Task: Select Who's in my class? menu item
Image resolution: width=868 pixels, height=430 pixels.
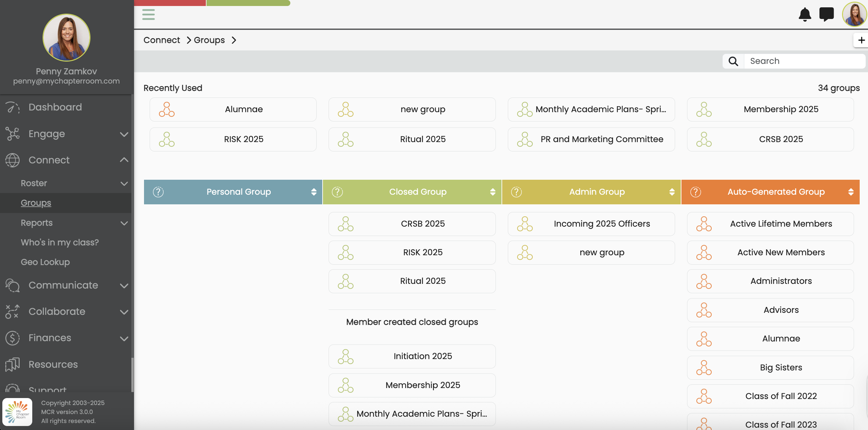Action: 60,243
